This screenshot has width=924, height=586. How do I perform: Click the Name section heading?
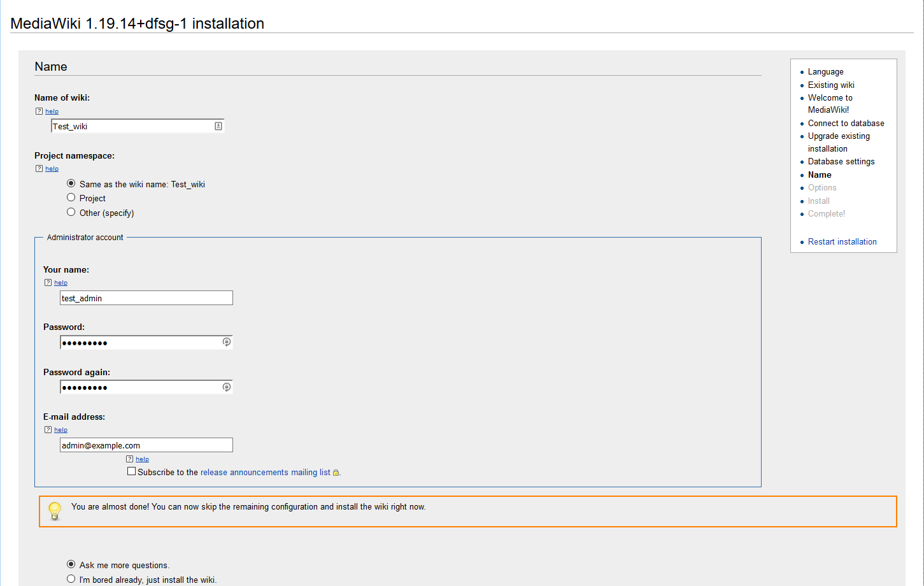(51, 67)
